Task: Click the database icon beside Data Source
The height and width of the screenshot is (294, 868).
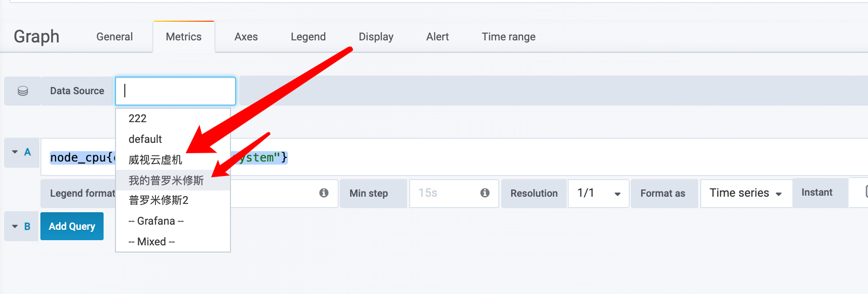Action: [x=23, y=91]
